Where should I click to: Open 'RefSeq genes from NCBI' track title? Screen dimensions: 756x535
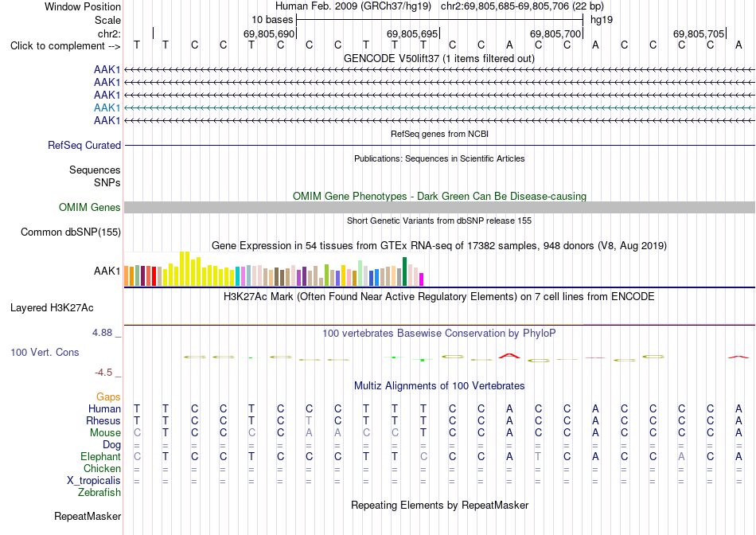pos(439,134)
